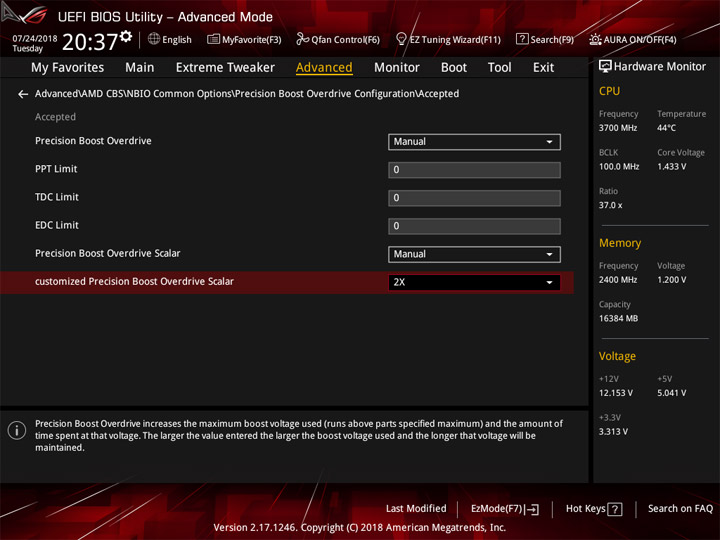Click Core Voltage value 1.433 V

pos(671,167)
